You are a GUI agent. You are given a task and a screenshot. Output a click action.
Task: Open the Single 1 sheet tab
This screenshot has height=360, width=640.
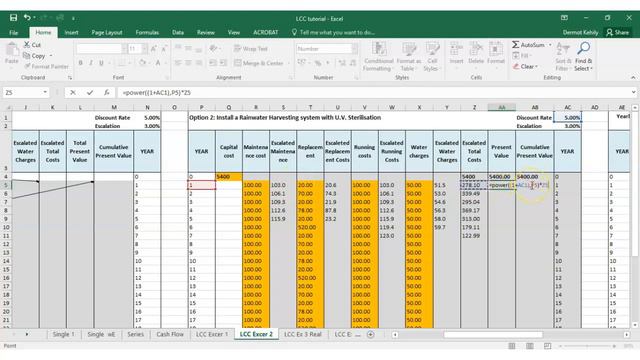(63, 334)
